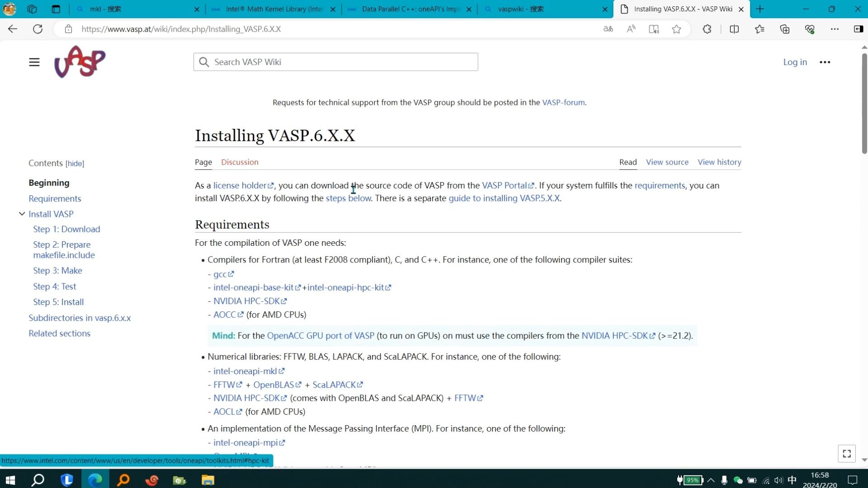
Task: Click the VASP logo
Action: click(80, 61)
